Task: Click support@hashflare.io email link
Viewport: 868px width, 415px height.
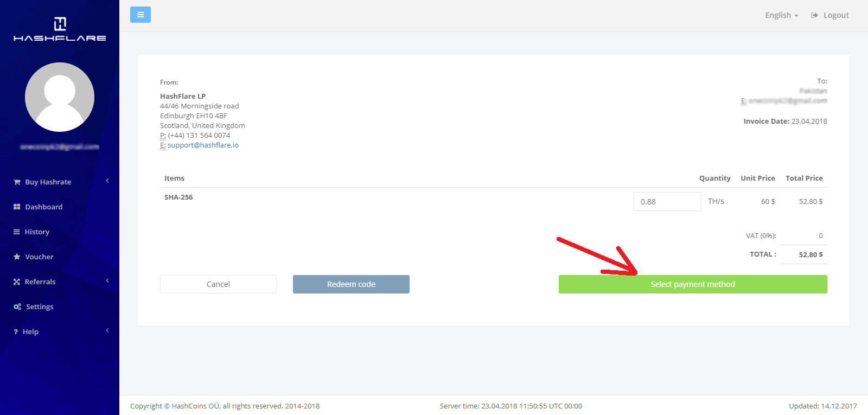Action: pyautogui.click(x=203, y=145)
